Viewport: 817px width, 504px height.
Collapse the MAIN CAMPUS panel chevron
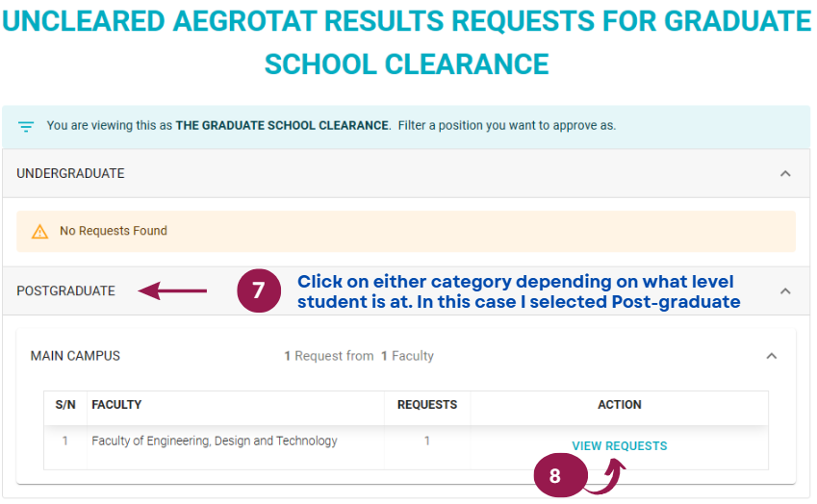pos(772,356)
